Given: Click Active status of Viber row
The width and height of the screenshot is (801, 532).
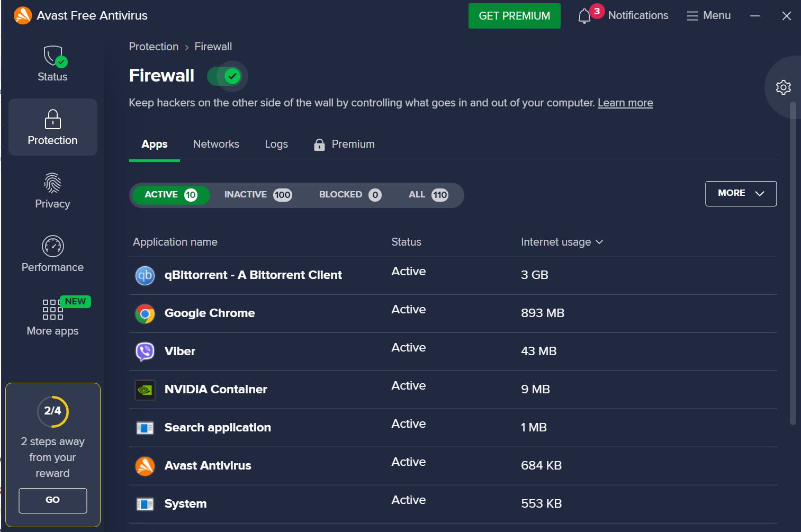Looking at the screenshot, I should (x=409, y=348).
